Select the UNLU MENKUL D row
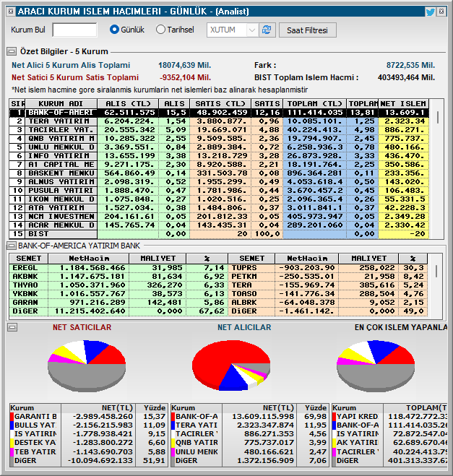The width and height of the screenshot is (453, 476). [x=219, y=147]
